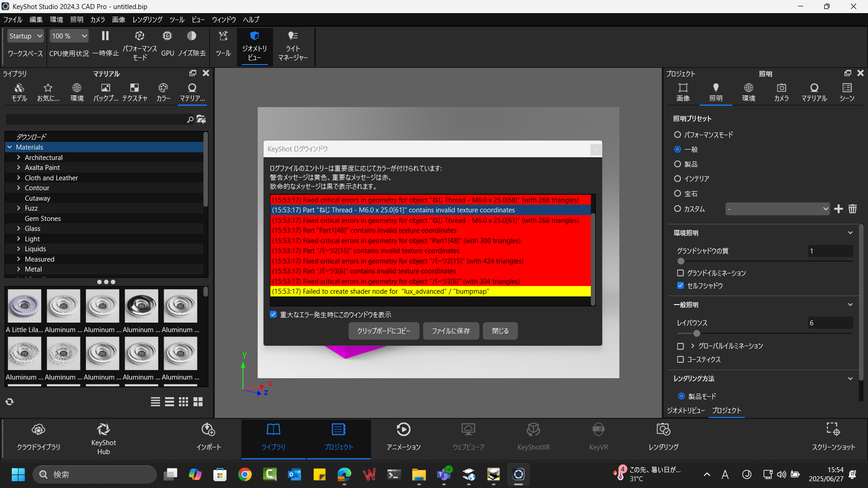Open KeyShotXR from bottom toolbar

[533, 437]
